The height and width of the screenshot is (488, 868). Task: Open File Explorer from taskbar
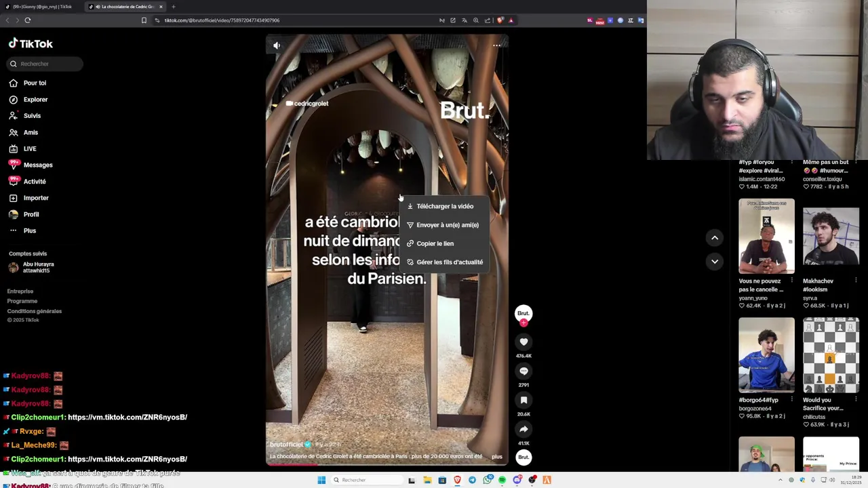click(x=427, y=480)
